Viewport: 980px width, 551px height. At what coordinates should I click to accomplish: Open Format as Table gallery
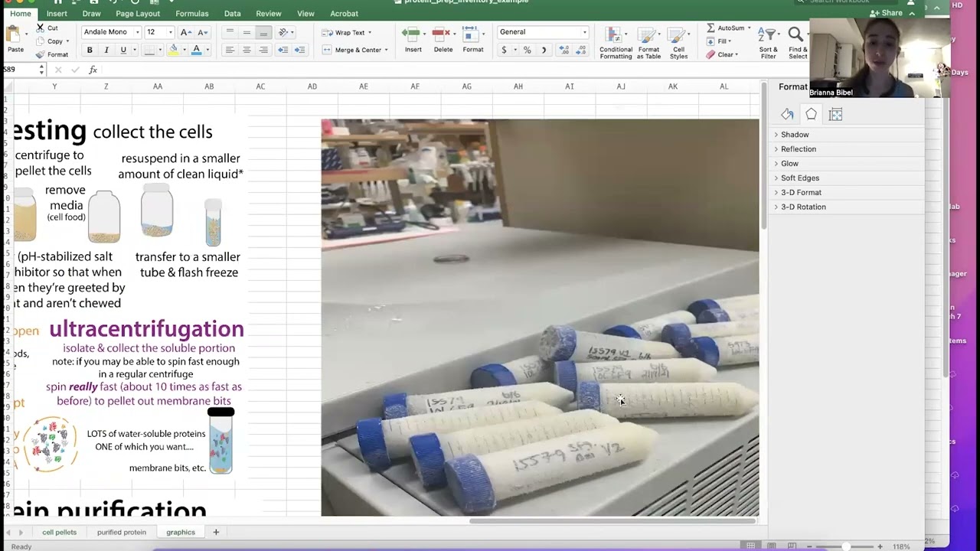(x=648, y=42)
